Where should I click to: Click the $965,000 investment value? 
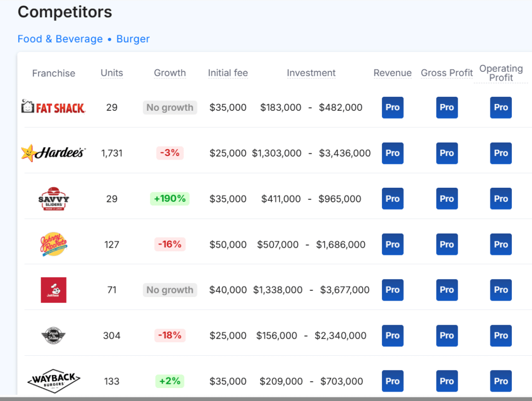pyautogui.click(x=340, y=199)
